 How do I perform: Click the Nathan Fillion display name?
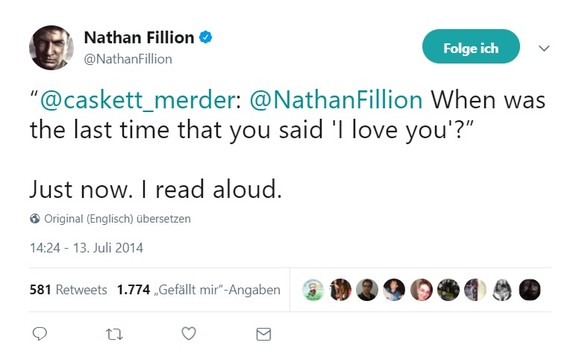[139, 37]
